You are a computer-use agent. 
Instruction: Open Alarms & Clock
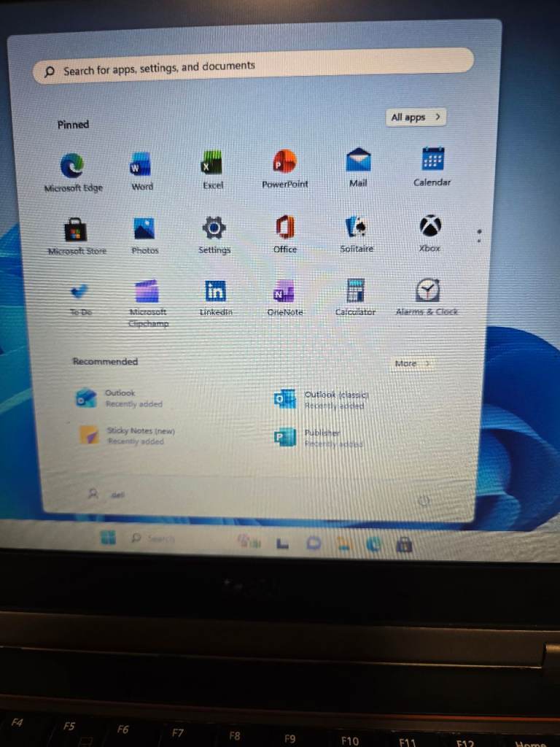click(x=427, y=296)
